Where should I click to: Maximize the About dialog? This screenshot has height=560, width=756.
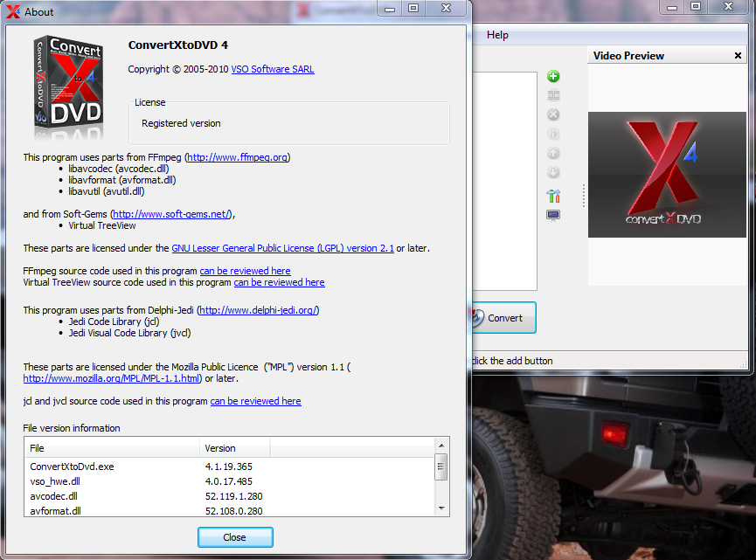(x=413, y=8)
